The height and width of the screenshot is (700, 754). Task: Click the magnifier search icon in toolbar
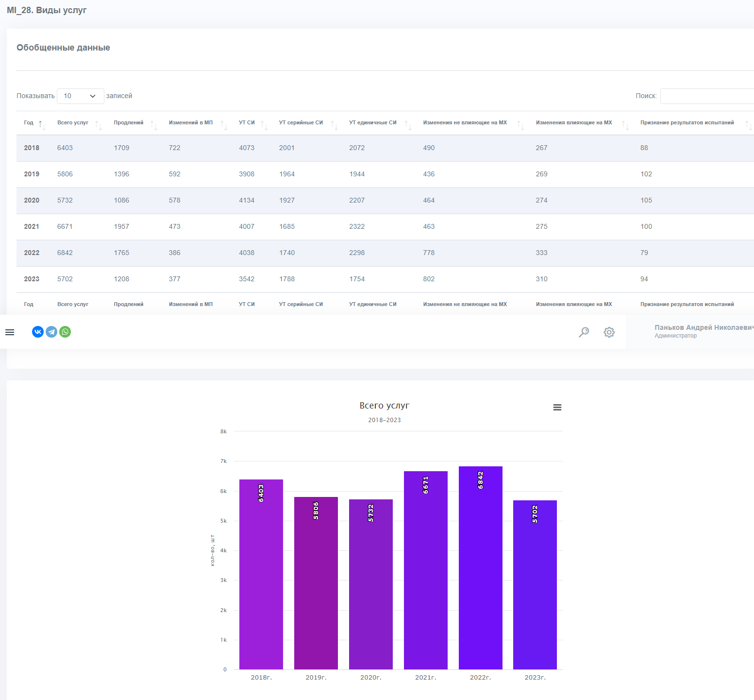pos(584,332)
